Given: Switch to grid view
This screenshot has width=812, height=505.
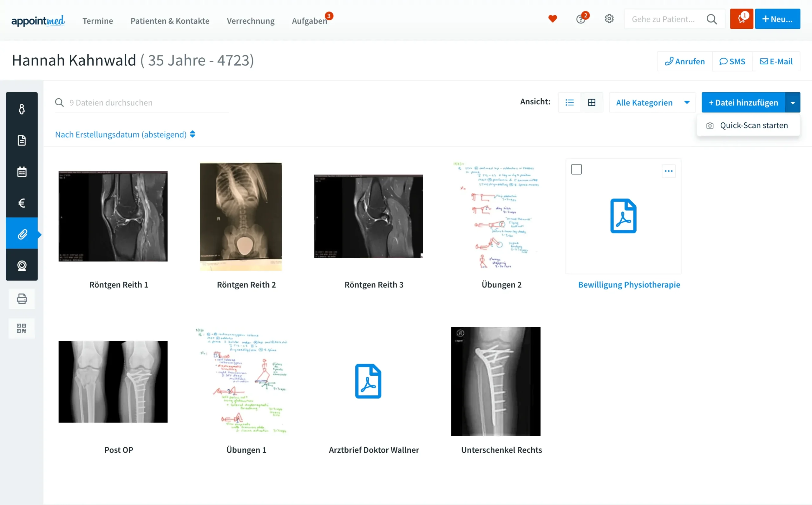Looking at the screenshot, I should pyautogui.click(x=592, y=102).
